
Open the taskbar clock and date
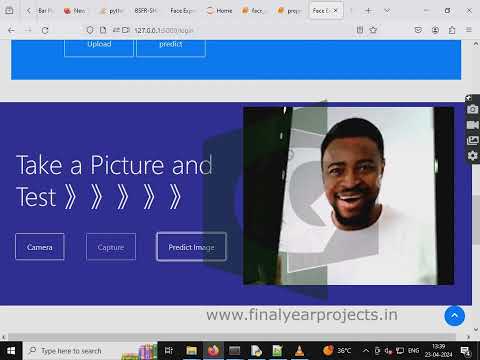click(x=438, y=351)
